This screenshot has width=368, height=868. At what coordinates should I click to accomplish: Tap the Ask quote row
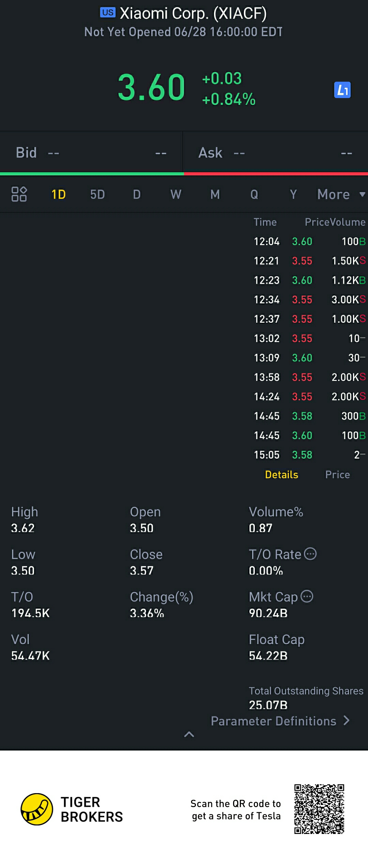[275, 153]
